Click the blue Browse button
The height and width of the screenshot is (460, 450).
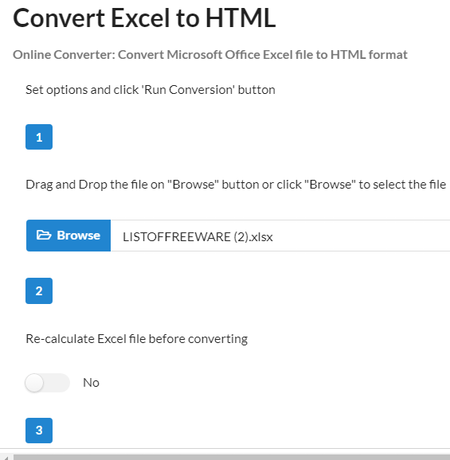(x=68, y=235)
